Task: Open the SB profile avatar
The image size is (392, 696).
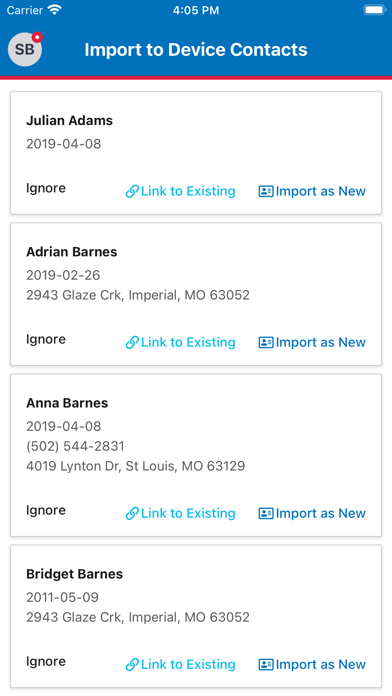Action: 25,49
